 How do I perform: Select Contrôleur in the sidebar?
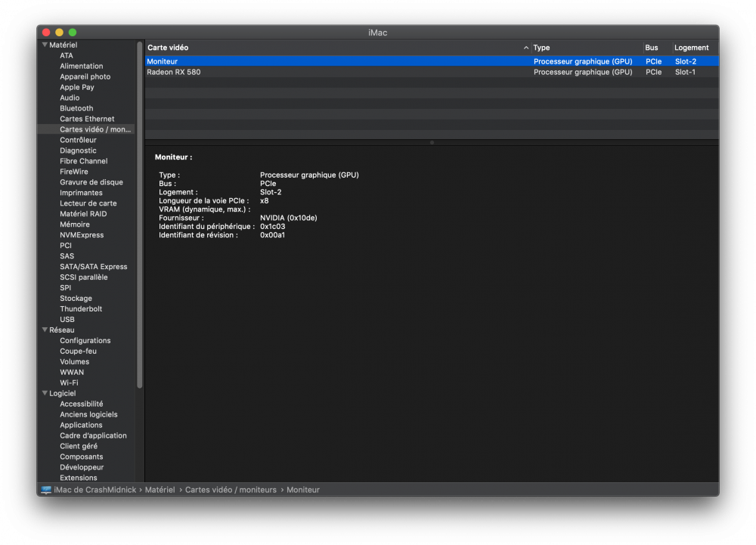[x=78, y=141]
